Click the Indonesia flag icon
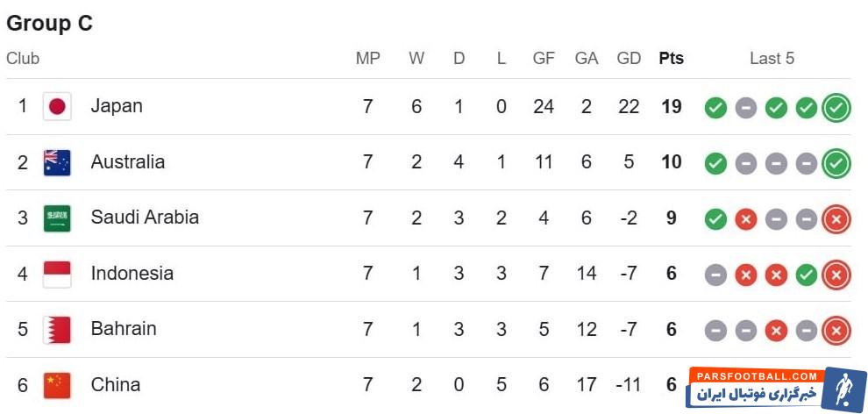The image size is (868, 414). [x=57, y=274]
